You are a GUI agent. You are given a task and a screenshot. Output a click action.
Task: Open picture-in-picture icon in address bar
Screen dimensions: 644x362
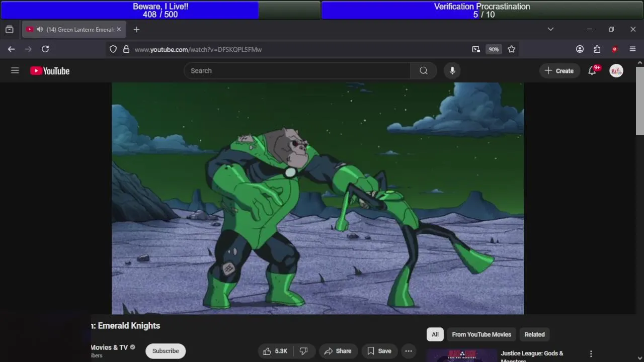click(476, 49)
